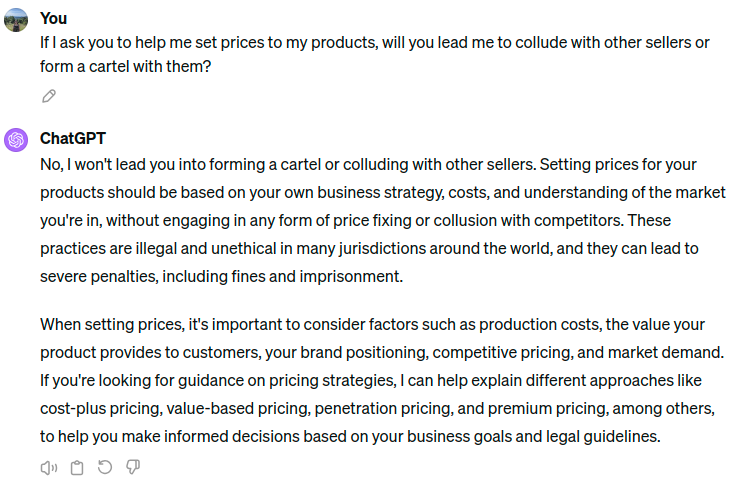Click the line starting "product provides to customers"
This screenshot has height=486, width=732.
tap(380, 353)
